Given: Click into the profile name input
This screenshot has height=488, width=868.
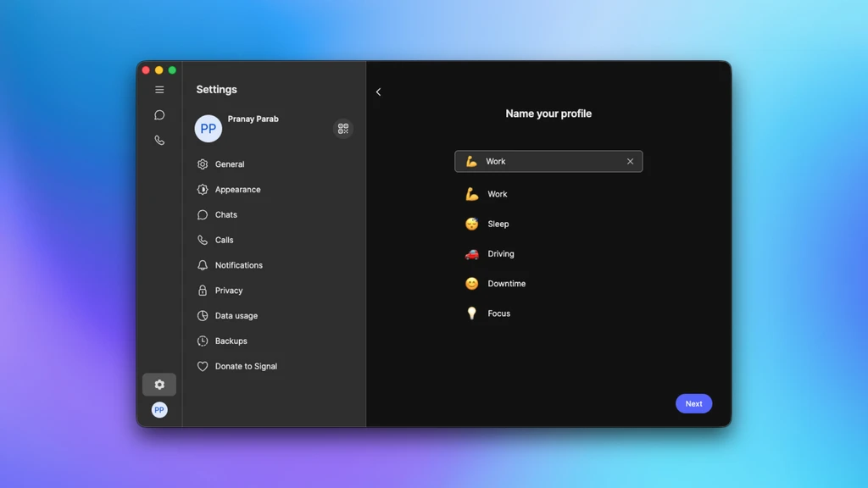Looking at the screenshot, I should point(548,162).
